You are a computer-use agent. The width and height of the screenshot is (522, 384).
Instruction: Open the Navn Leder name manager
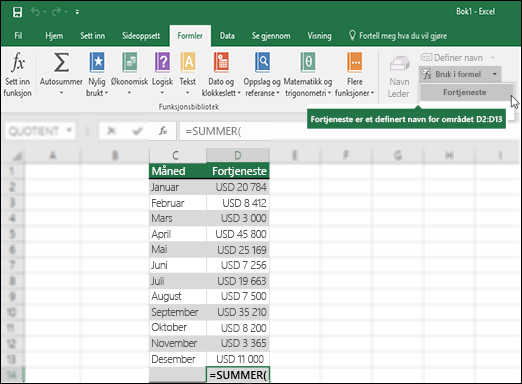pyautogui.click(x=399, y=77)
